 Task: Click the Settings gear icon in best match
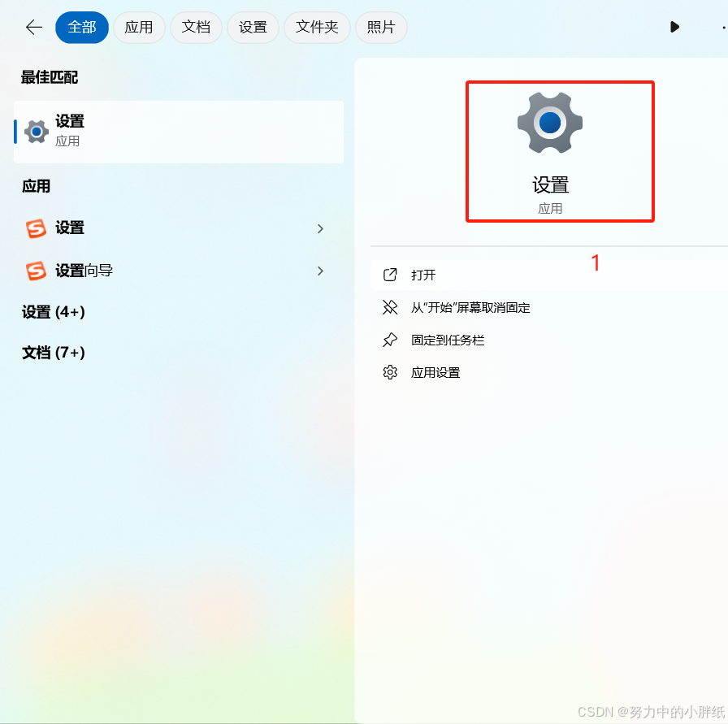pyautogui.click(x=37, y=132)
